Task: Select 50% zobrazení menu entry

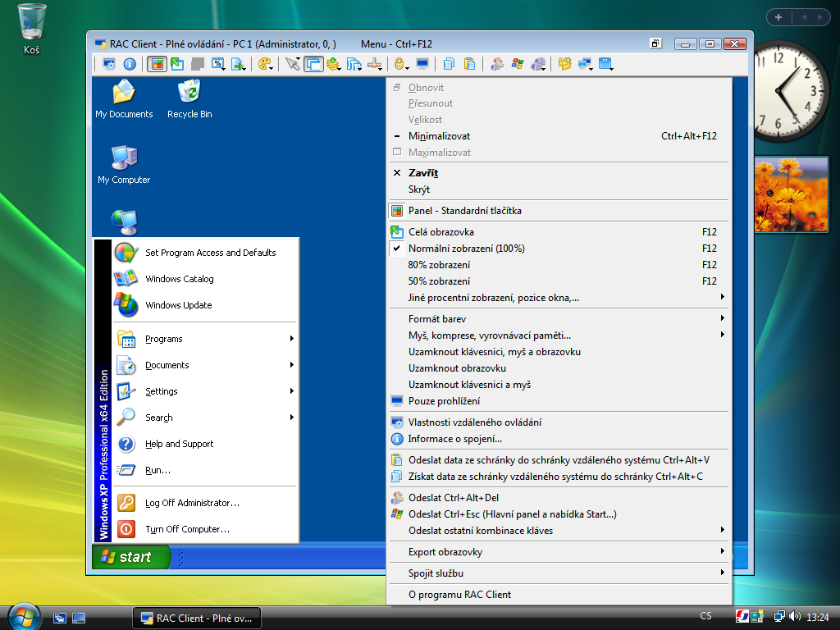Action: point(559,281)
